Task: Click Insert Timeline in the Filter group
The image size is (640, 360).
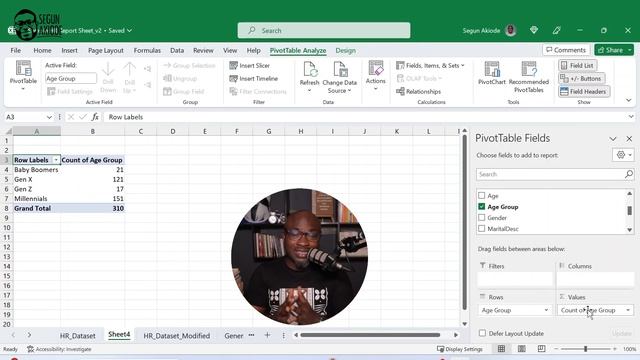Action: pyautogui.click(x=253, y=78)
